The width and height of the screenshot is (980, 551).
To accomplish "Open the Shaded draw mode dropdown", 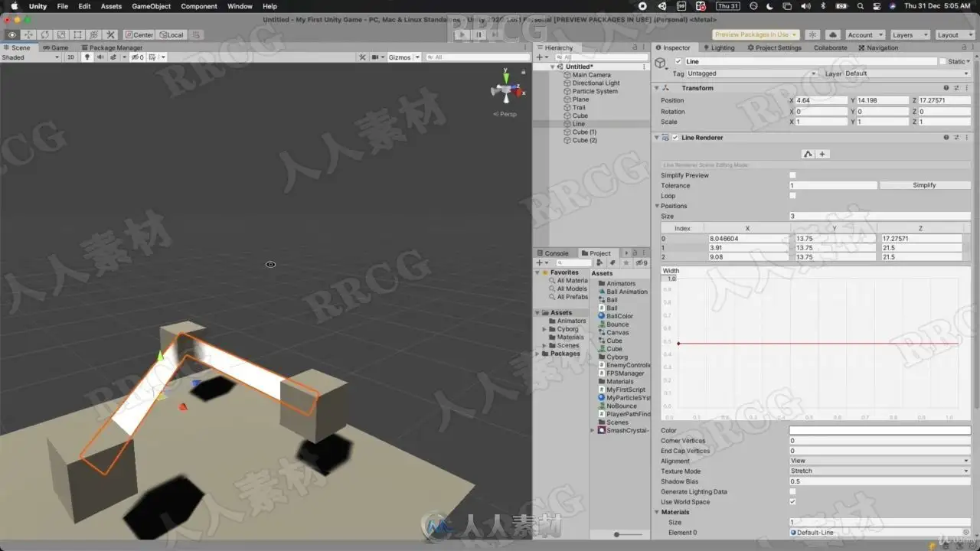I will click(x=31, y=57).
